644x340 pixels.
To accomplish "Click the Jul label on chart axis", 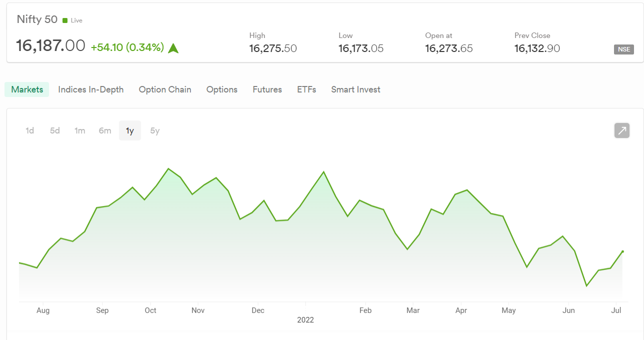I will pos(616,310).
